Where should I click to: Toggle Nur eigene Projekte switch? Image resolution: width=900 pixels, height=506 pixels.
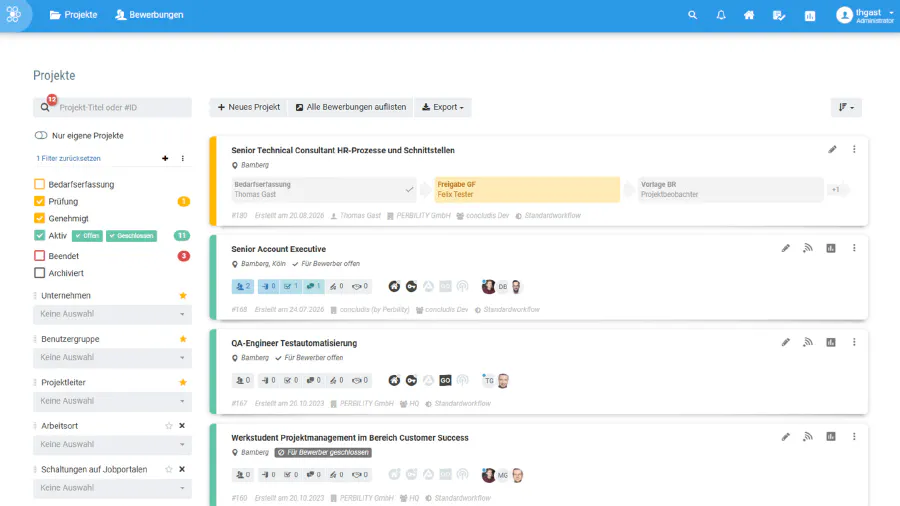(x=41, y=136)
